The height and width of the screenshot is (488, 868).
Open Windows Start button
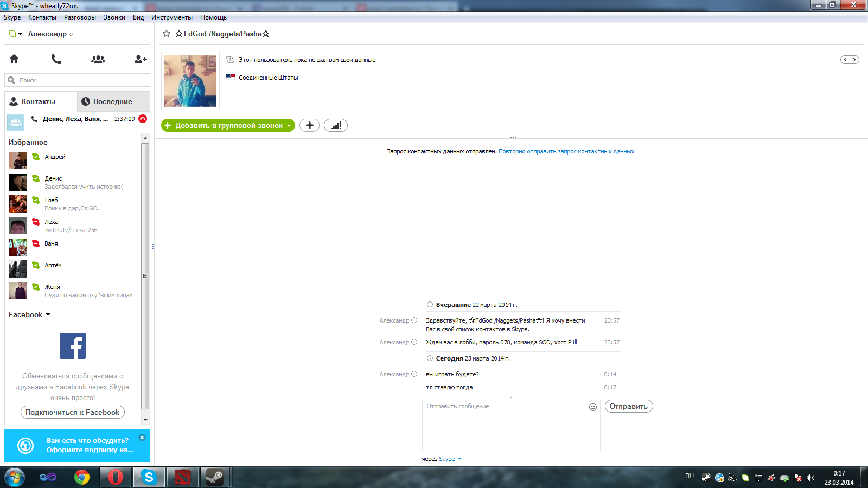pyautogui.click(x=15, y=478)
